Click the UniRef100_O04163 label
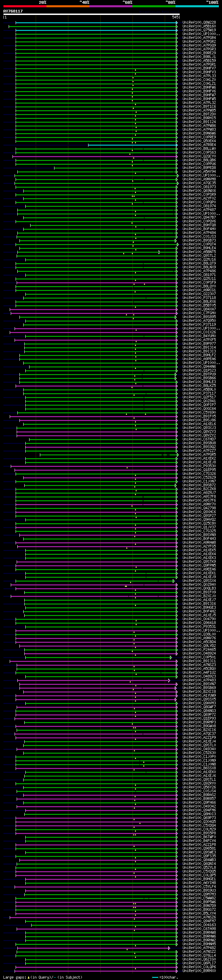The width and height of the screenshot is (222, 980). (x=199, y=925)
